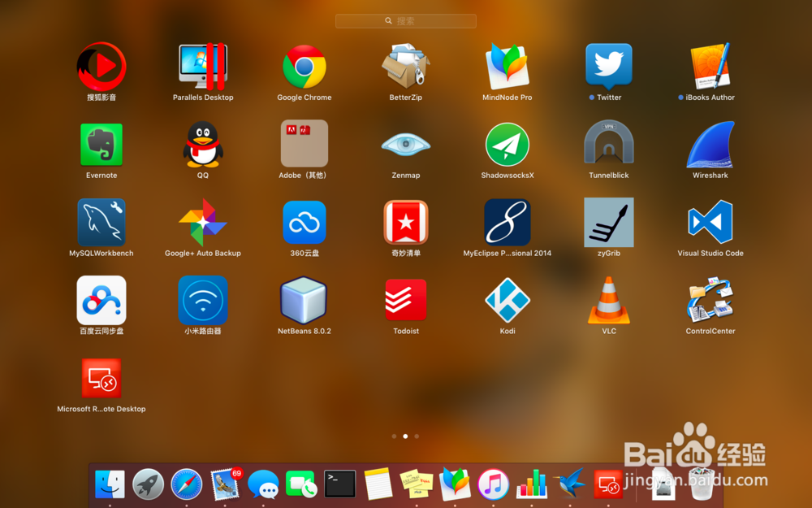Launch Visual Studio Code

710,223
